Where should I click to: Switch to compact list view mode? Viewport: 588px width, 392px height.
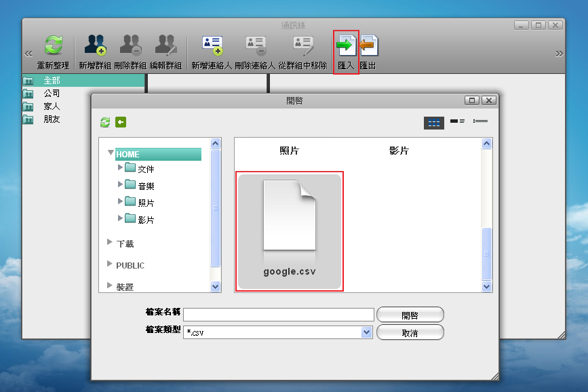pos(457,121)
